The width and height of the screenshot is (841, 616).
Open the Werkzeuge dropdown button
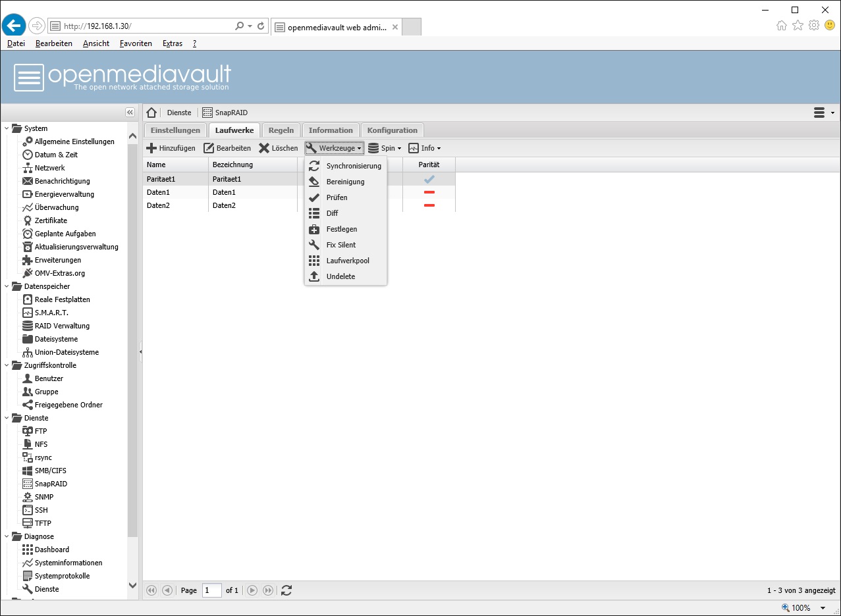tap(335, 148)
